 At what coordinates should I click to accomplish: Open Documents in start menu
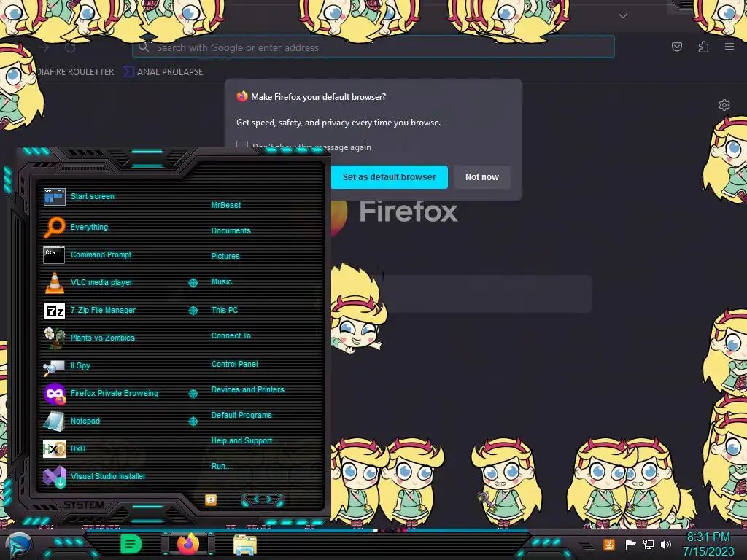tap(231, 230)
